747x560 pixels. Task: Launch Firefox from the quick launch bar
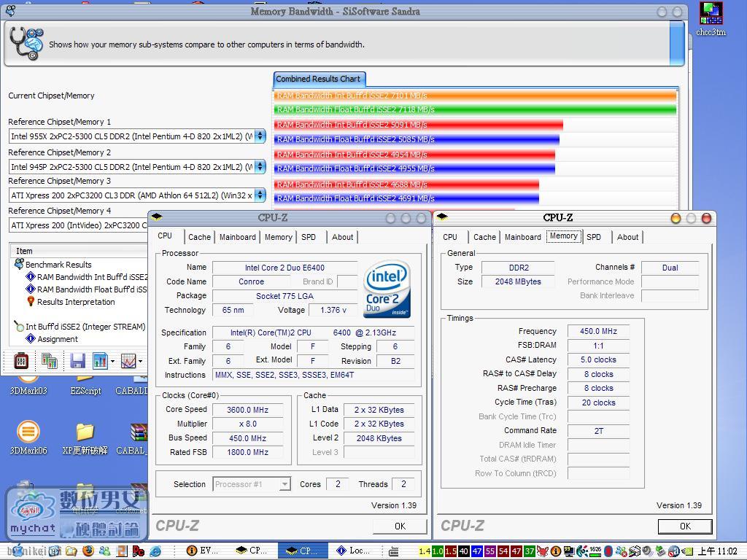pos(88,551)
